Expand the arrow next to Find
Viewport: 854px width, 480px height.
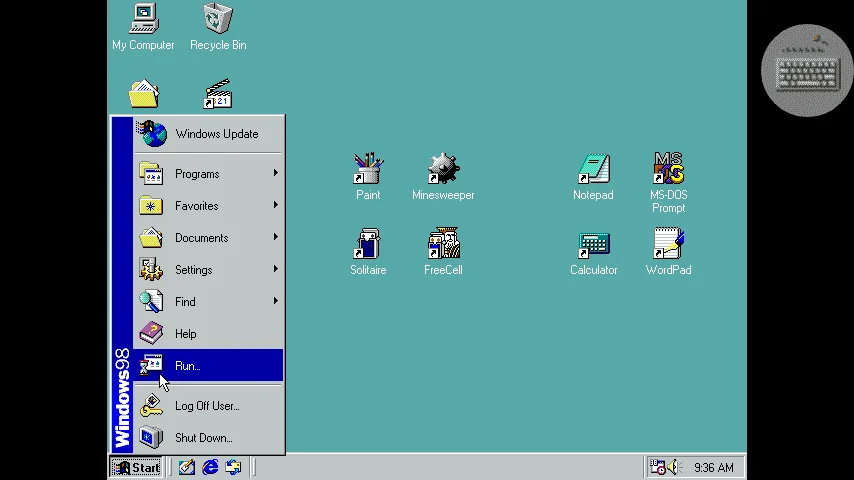tap(276, 301)
